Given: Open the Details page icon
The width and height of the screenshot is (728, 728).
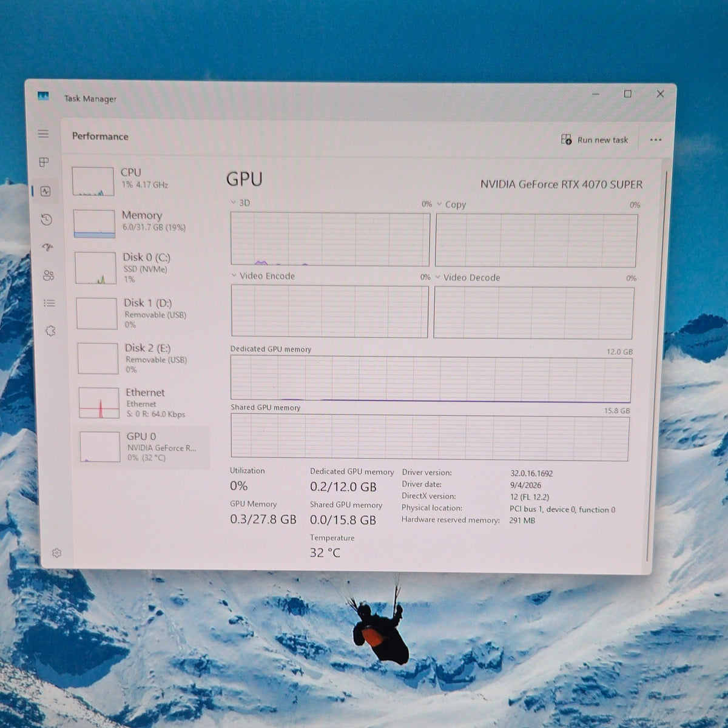Looking at the screenshot, I should pos(50,303).
